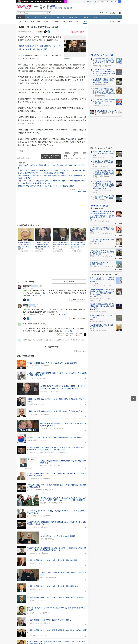Open 【追悼】社会党首班の村山富市元総理 article

(57, 374)
